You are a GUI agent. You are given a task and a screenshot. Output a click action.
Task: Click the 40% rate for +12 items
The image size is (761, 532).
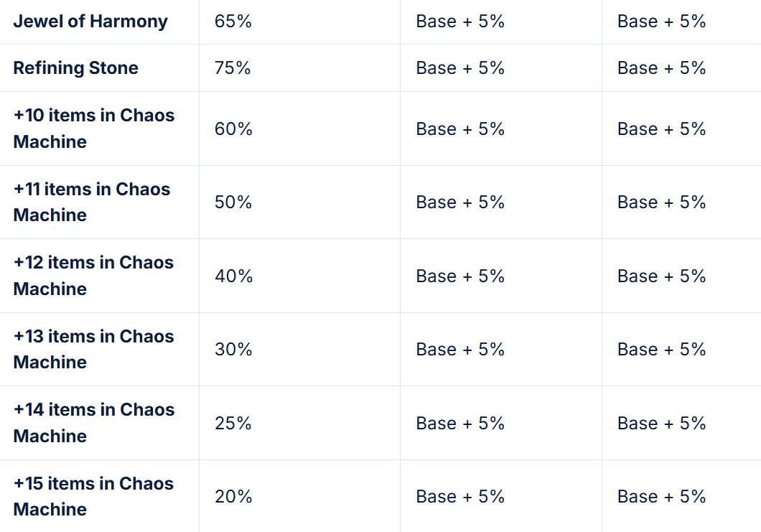coord(233,276)
